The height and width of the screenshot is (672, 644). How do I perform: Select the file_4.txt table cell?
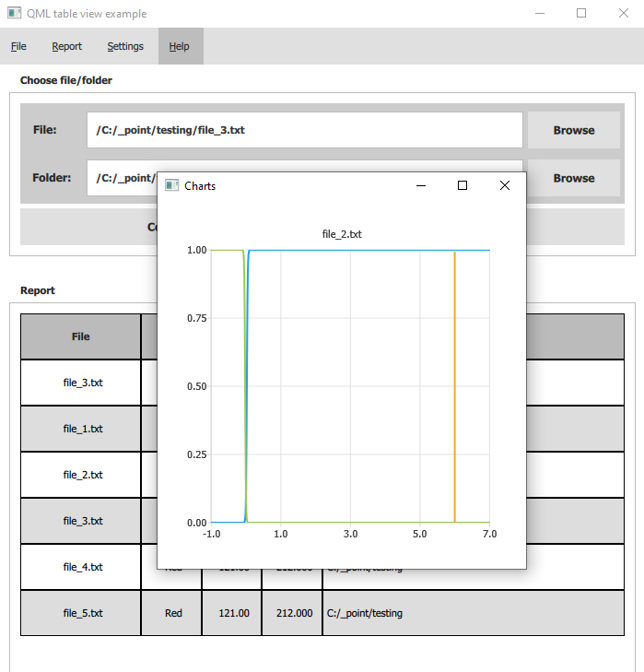click(x=81, y=567)
